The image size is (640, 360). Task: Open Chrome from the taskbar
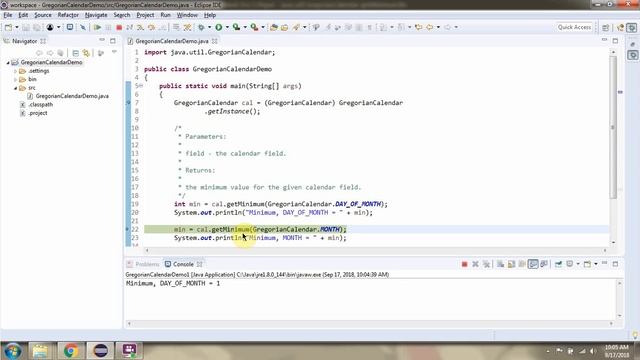point(70,351)
